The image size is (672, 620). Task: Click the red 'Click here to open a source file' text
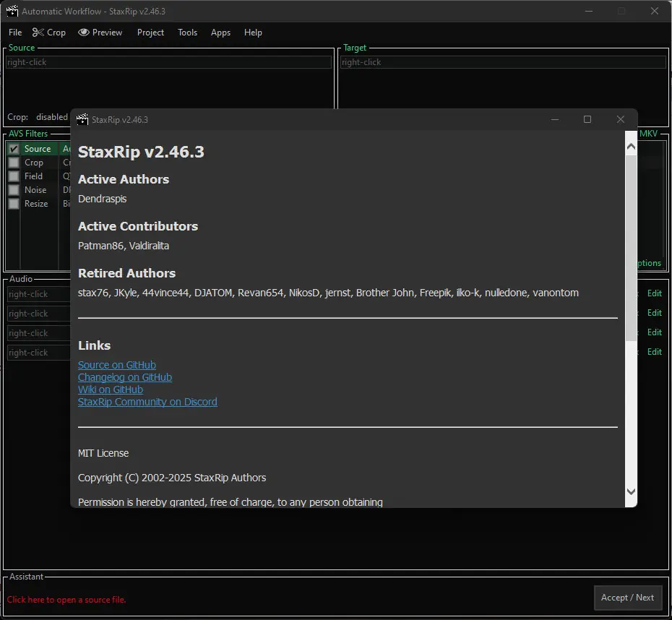(66, 600)
